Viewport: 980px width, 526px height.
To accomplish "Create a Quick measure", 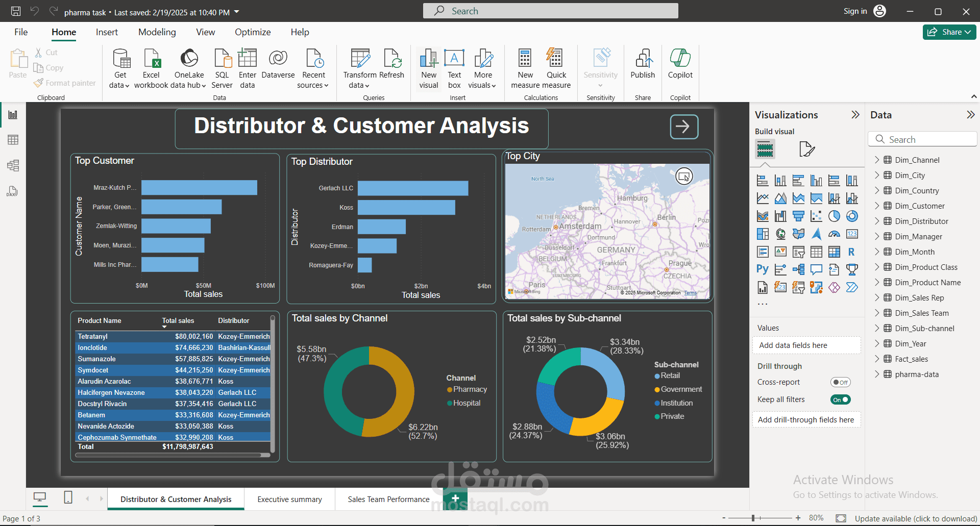I will point(556,69).
